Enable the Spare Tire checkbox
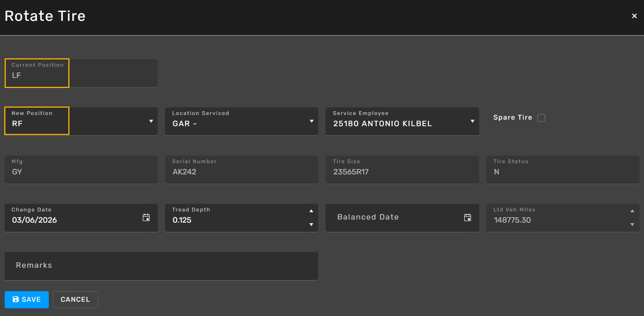 pyautogui.click(x=541, y=118)
